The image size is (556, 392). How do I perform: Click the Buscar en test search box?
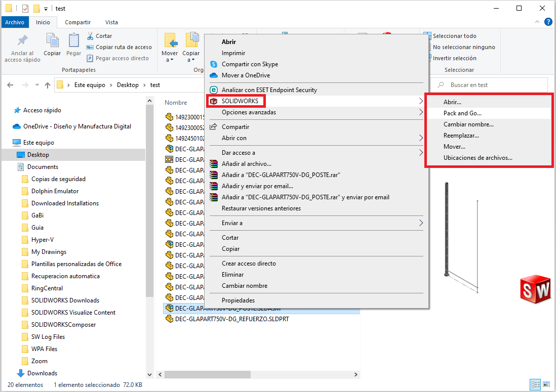point(491,85)
